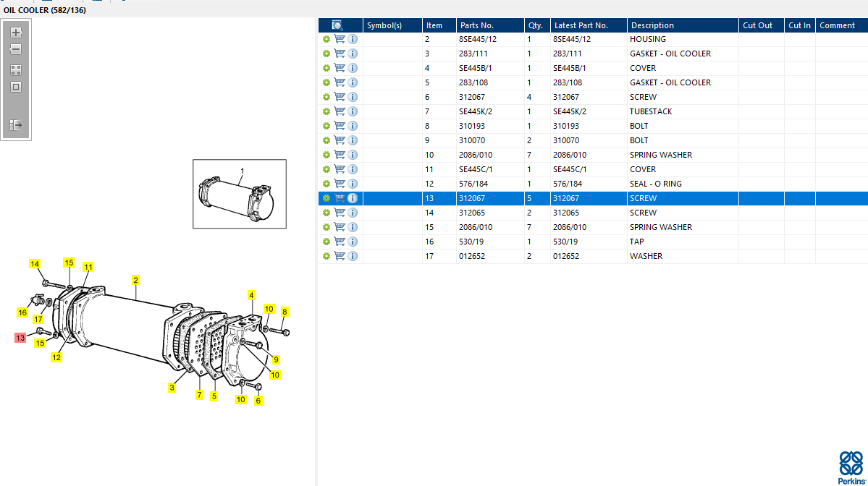Select TUBESTACK description cell
The width and height of the screenshot is (868, 486).
click(x=651, y=111)
